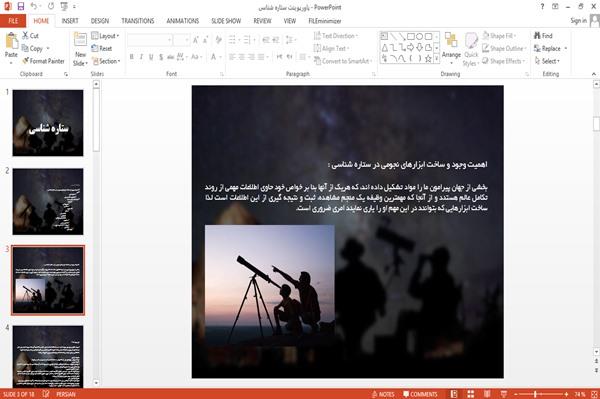This screenshot has height=399, width=600.
Task: Open the TRANSITIONS ribbon tab
Action: tap(138, 21)
